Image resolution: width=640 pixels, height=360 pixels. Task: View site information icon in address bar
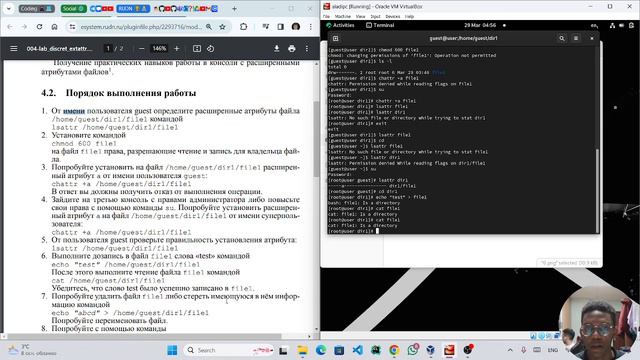pyautogui.click(x=72, y=27)
